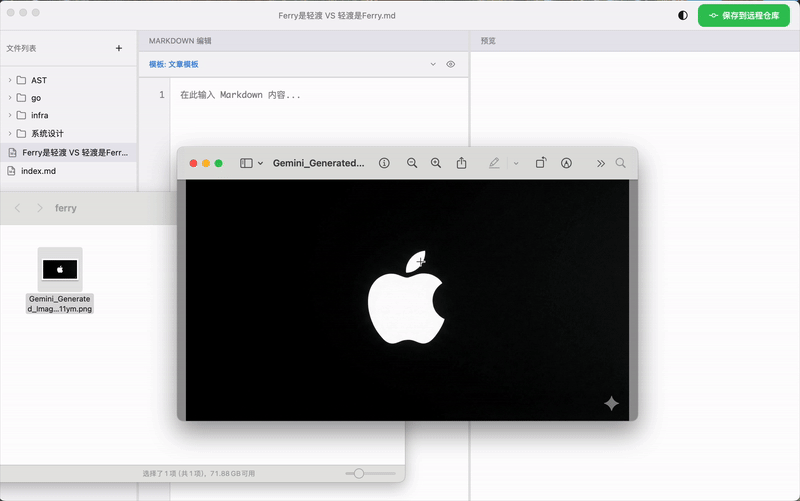Open Preview sidebar view button
The image size is (800, 501).
tap(246, 163)
